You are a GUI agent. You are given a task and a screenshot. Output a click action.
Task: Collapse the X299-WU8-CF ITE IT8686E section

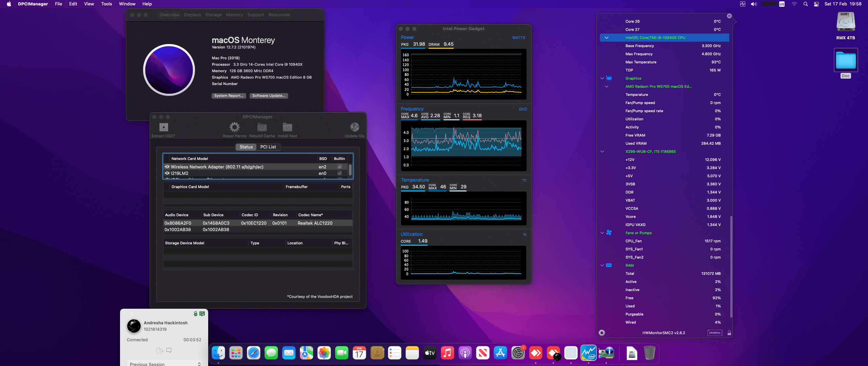pyautogui.click(x=602, y=151)
